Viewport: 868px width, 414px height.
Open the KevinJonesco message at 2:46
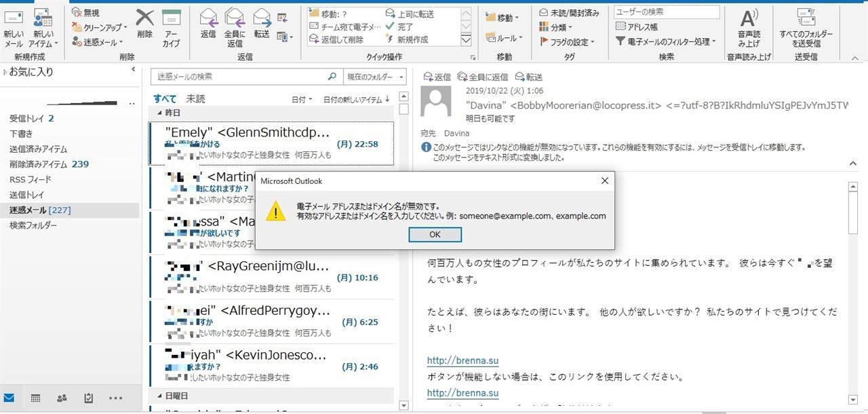pos(271,366)
